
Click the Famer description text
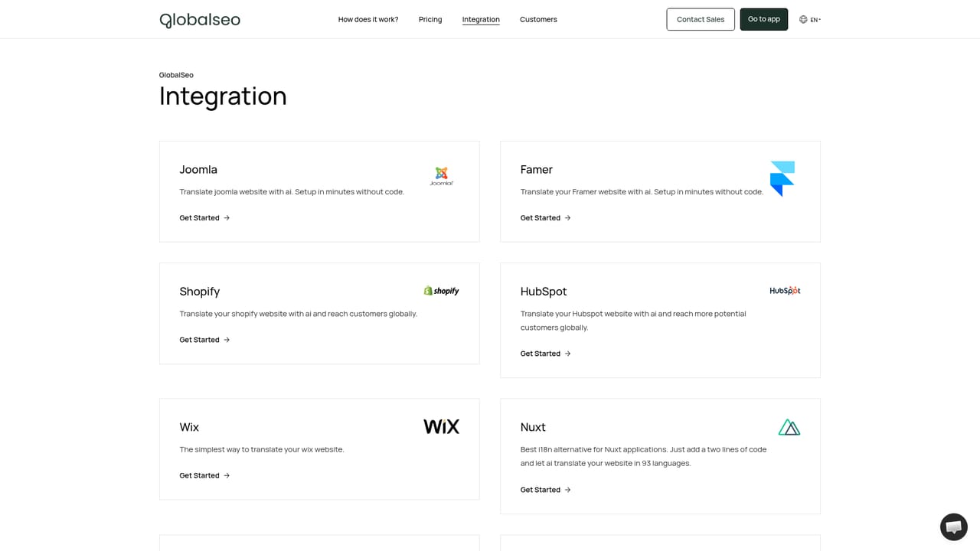tap(642, 192)
